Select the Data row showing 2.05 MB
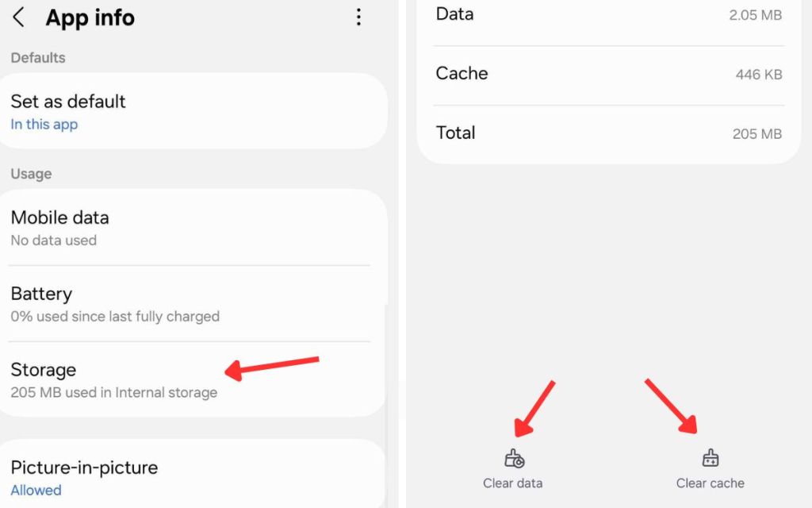Screen dimensions: 812x508 click(608, 14)
